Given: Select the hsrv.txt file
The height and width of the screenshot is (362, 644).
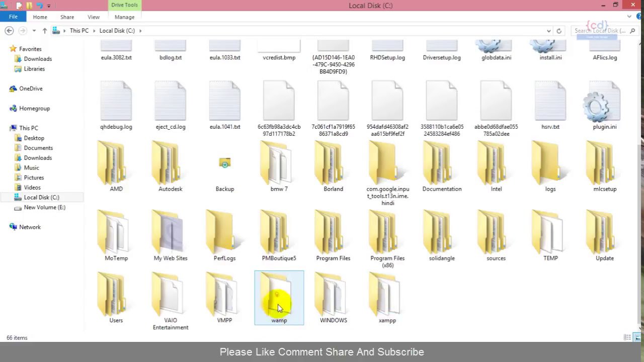Looking at the screenshot, I should click(x=550, y=105).
